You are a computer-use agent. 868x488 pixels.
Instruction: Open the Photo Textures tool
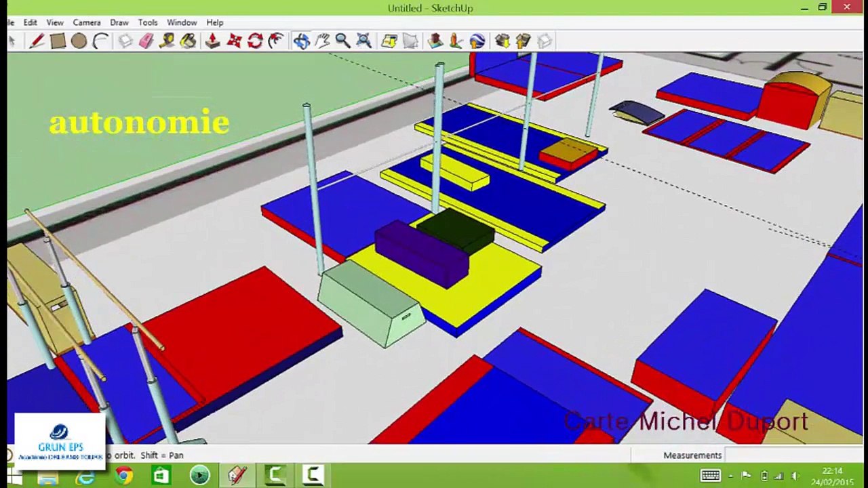click(x=456, y=41)
